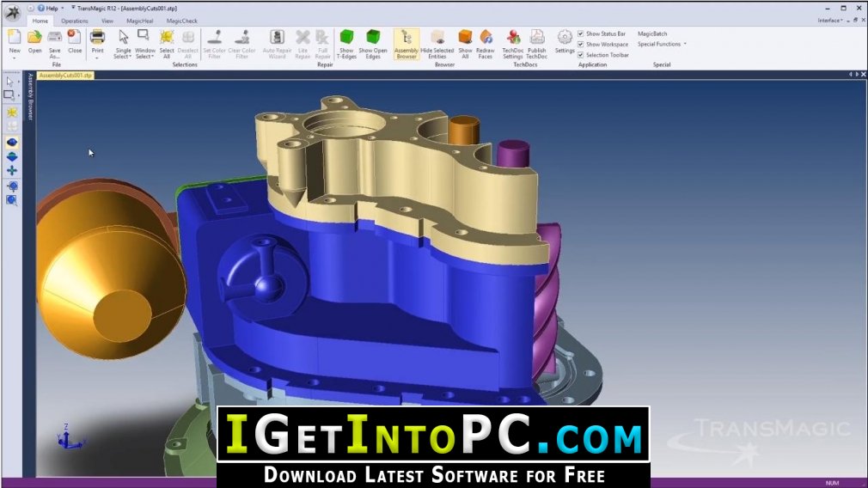Run Lite Repair
868x488 pixels.
[303, 45]
